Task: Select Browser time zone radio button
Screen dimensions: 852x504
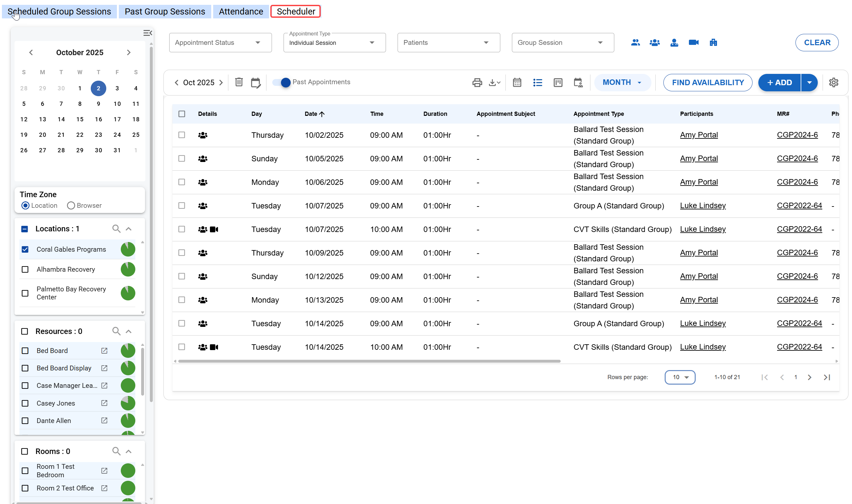Action: coord(71,206)
